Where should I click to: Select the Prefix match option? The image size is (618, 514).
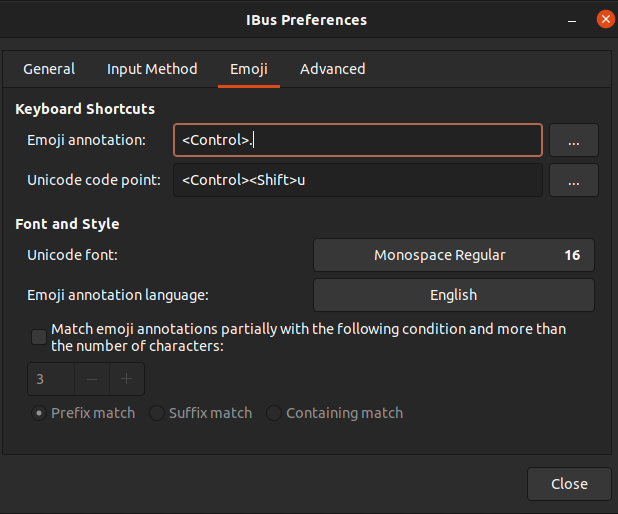39,413
